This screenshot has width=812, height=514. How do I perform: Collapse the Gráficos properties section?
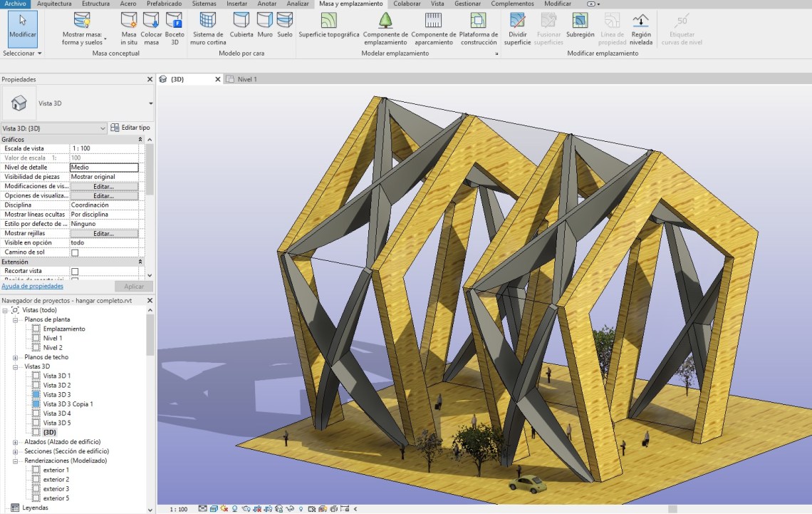(140, 139)
